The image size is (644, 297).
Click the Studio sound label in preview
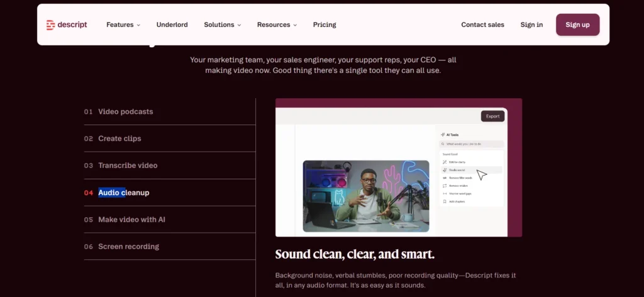click(457, 170)
